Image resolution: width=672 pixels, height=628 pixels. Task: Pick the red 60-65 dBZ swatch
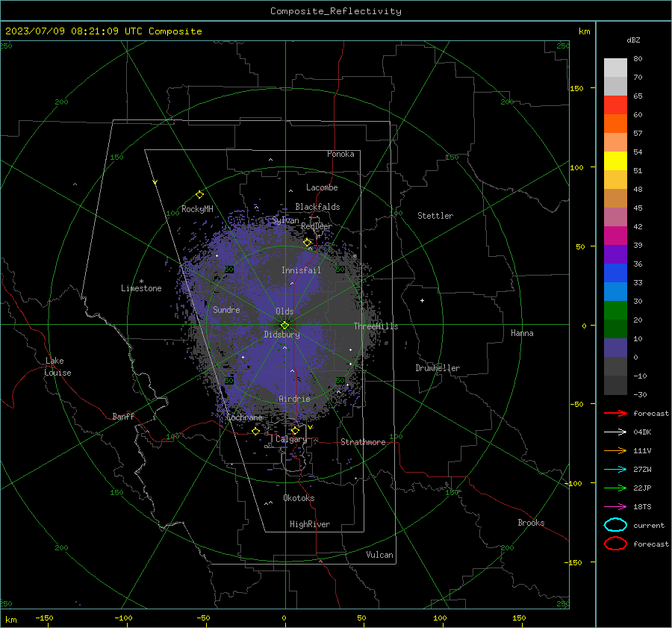pos(615,105)
